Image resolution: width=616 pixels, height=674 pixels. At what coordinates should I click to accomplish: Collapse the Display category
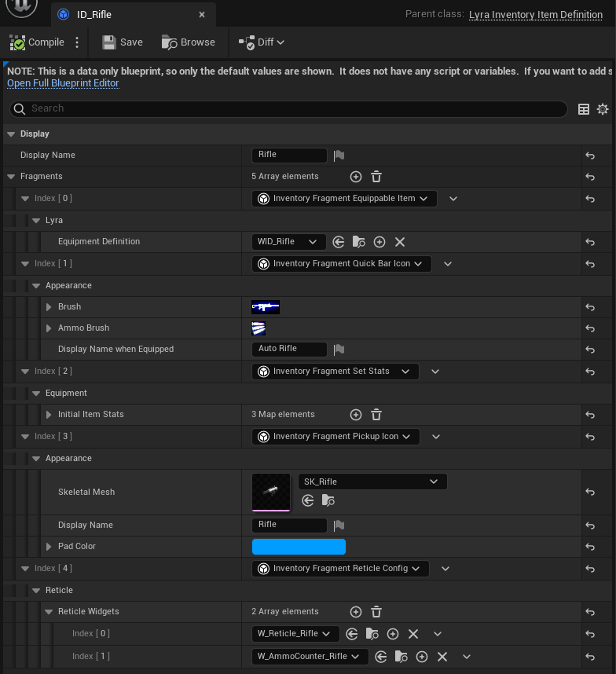point(11,134)
